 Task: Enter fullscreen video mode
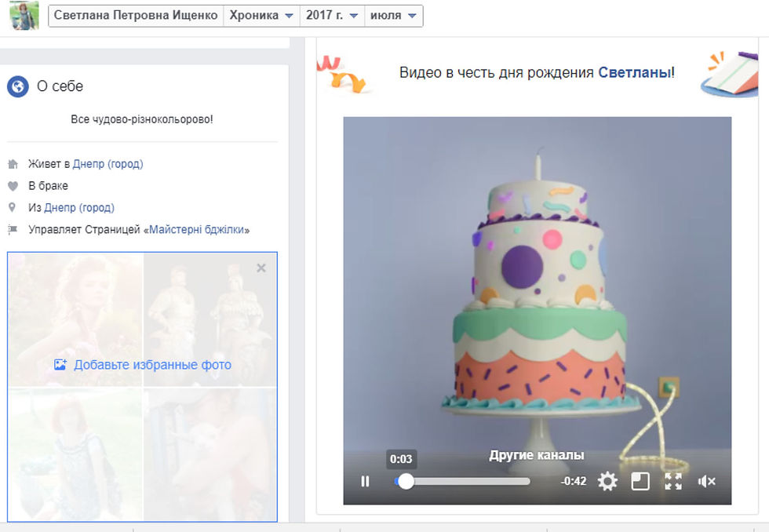pyautogui.click(x=673, y=482)
